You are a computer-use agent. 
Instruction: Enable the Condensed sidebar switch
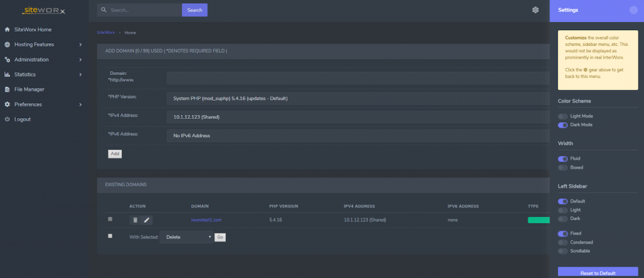tap(563, 243)
